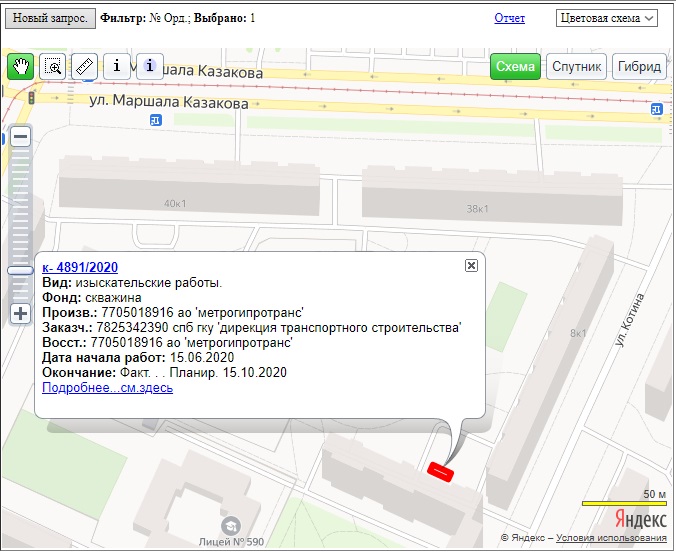Activate the magnifier zoom-area tool

[x=53, y=67]
